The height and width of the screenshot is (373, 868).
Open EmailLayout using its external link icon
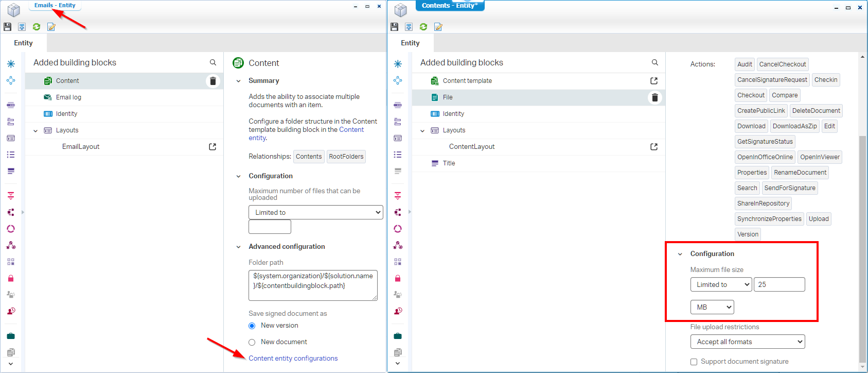click(x=212, y=147)
